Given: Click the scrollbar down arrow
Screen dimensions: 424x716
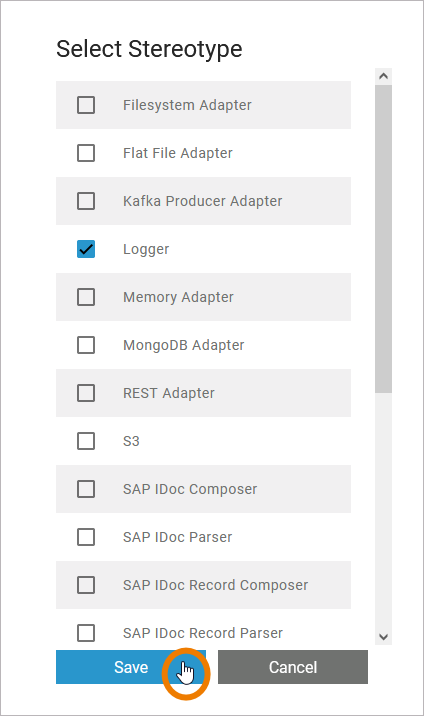Looking at the screenshot, I should [x=383, y=637].
